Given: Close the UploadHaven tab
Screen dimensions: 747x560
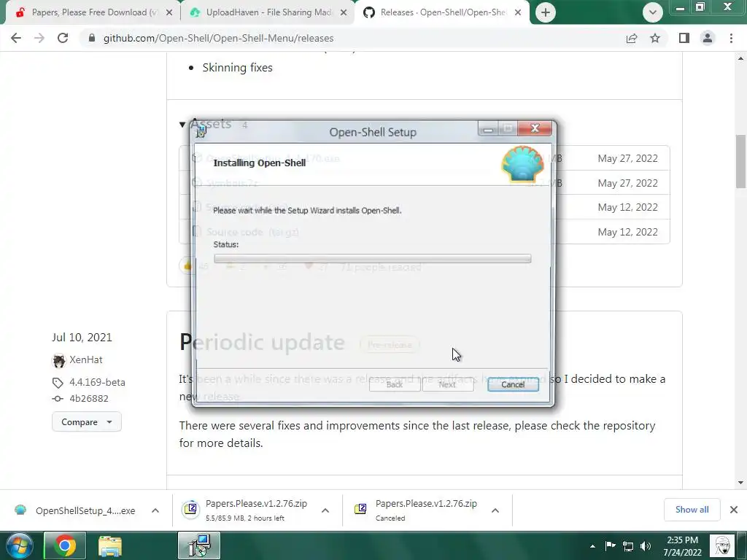Looking at the screenshot, I should click(x=344, y=12).
